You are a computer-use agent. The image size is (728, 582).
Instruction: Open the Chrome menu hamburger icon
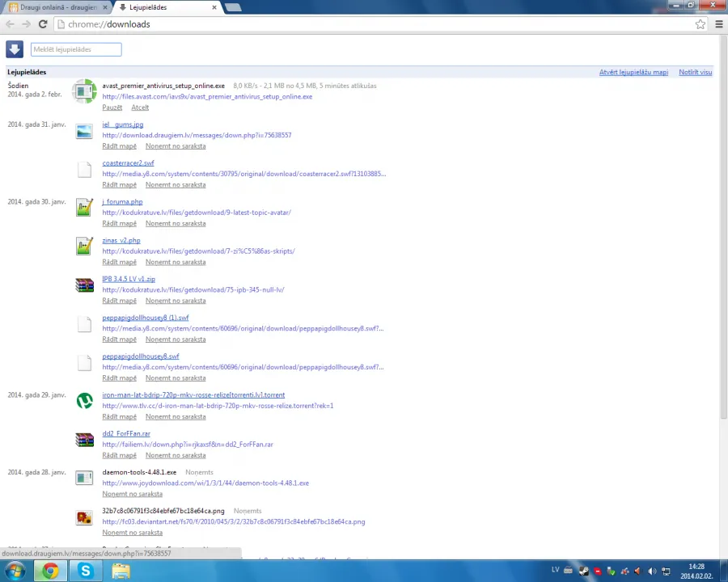click(719, 24)
